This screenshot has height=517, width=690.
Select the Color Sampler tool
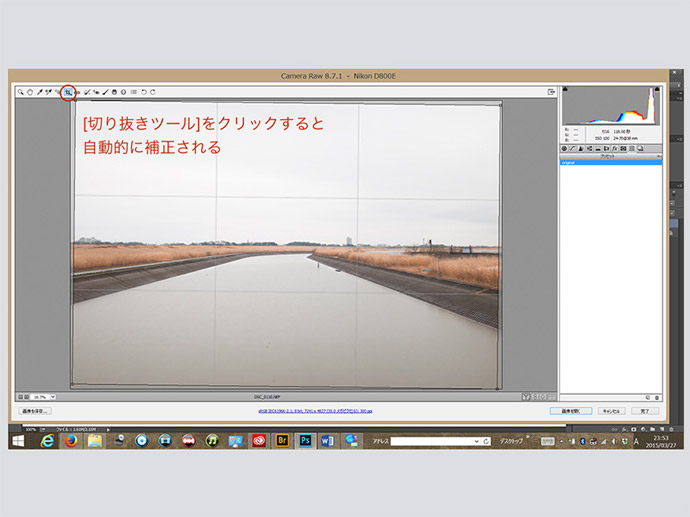(x=48, y=92)
